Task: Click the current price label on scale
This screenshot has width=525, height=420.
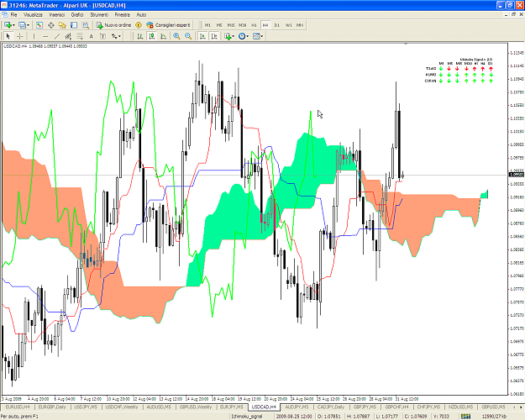Action: tap(517, 175)
